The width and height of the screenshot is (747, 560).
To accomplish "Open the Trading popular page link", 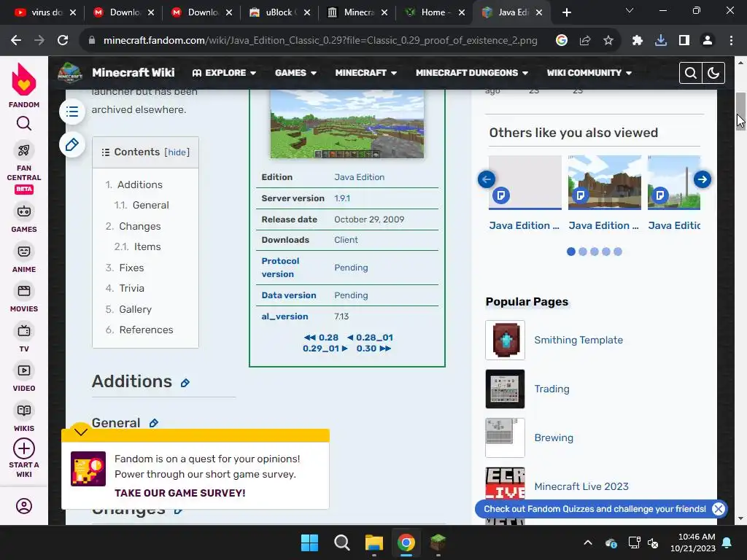I will click(551, 389).
